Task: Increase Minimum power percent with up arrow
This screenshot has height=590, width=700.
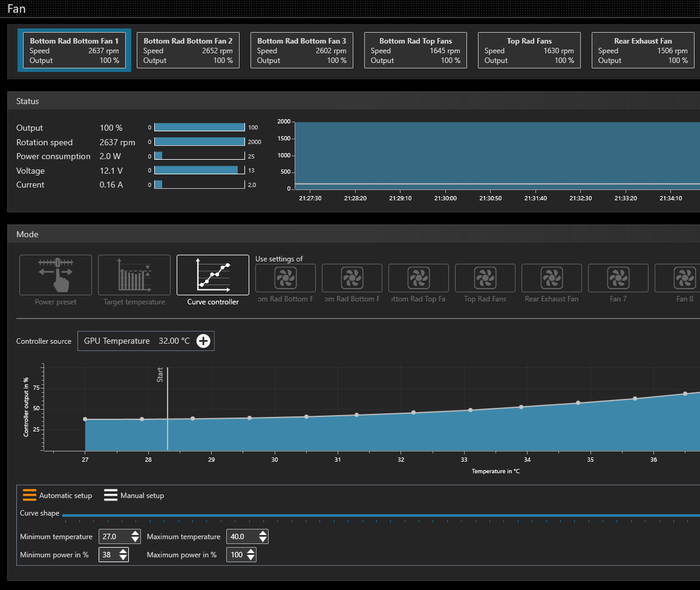Action: (x=123, y=551)
